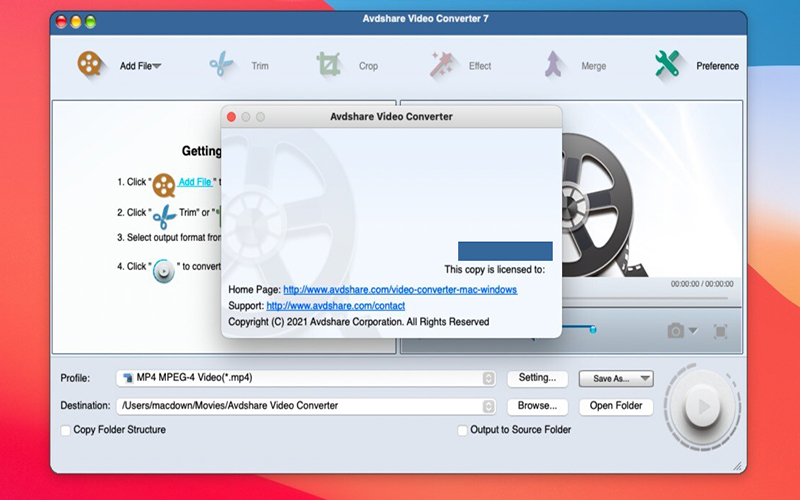
Task: Click the playback progress bar under the preview
Action: 645,298
